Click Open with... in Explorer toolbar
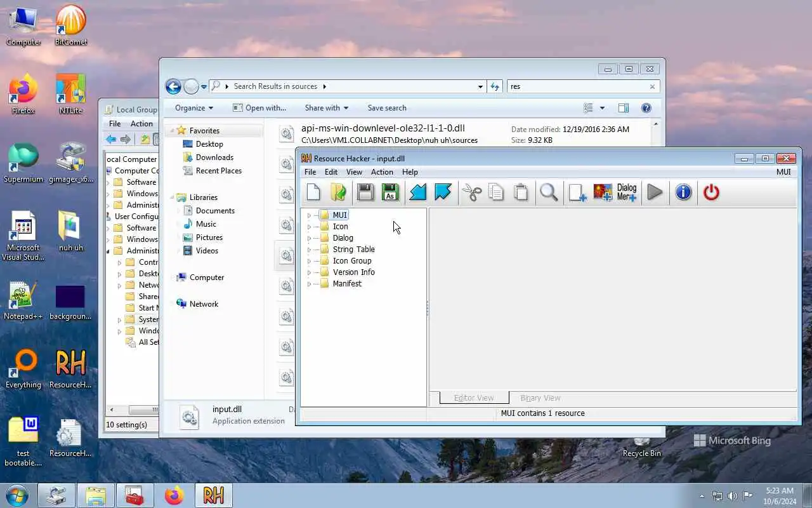This screenshot has width=812, height=508. 259,108
